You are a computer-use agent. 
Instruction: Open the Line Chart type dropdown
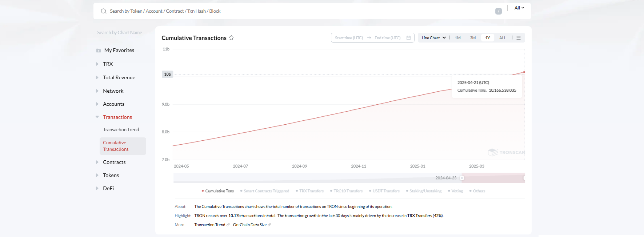click(x=434, y=38)
